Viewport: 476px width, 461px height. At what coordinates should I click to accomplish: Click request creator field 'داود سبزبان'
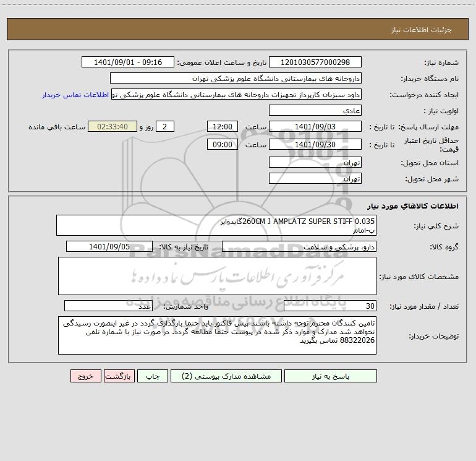(236, 94)
